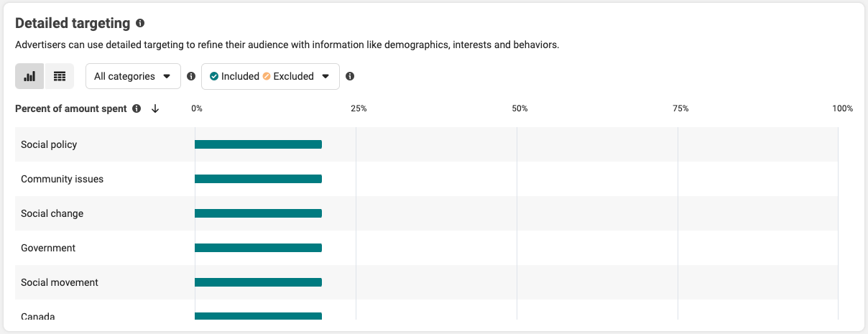Click the Government teal bar
The width and height of the screenshot is (868, 334).
click(x=258, y=248)
